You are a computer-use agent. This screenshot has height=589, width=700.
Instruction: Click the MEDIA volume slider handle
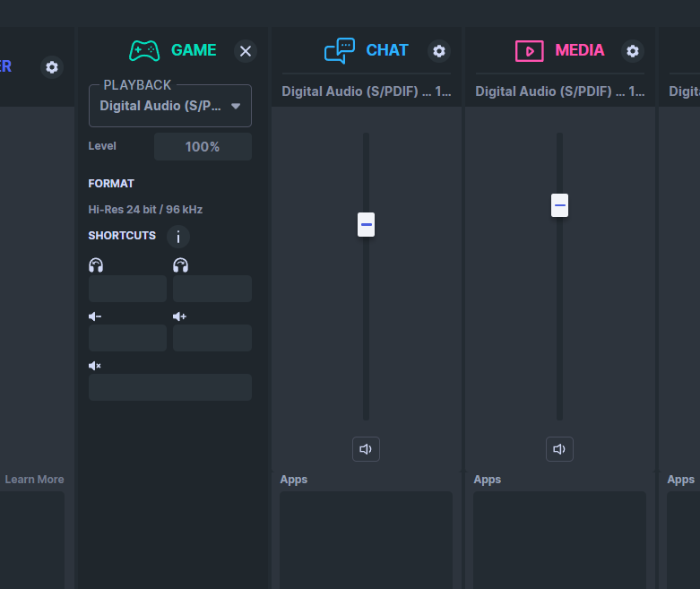coord(560,205)
